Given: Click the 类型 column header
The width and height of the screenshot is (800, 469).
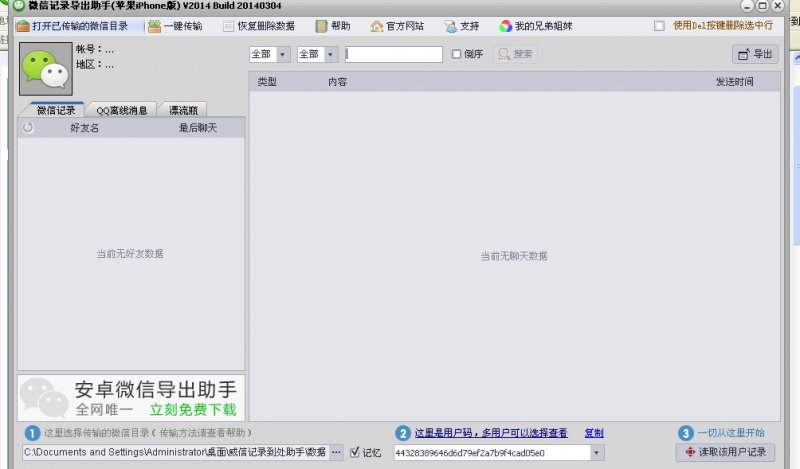Looking at the screenshot, I should 267,82.
